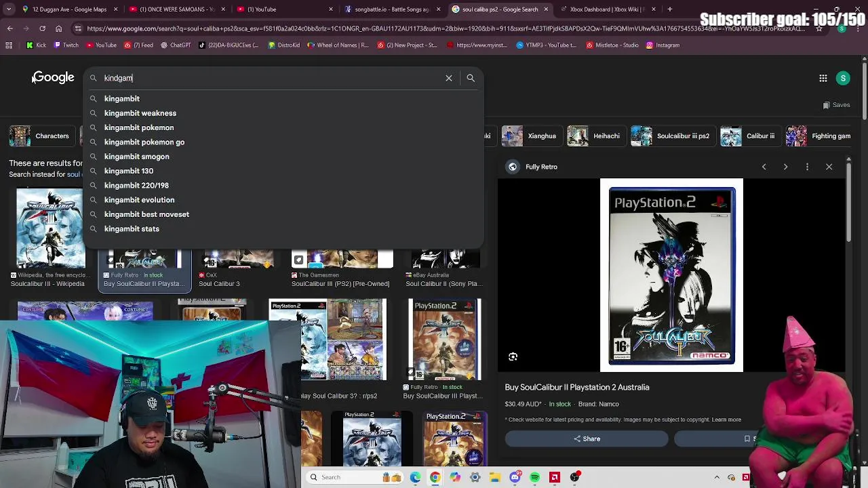The height and width of the screenshot is (488, 868).
Task: Select suggestion kingambit pokemon go
Action: 144,142
